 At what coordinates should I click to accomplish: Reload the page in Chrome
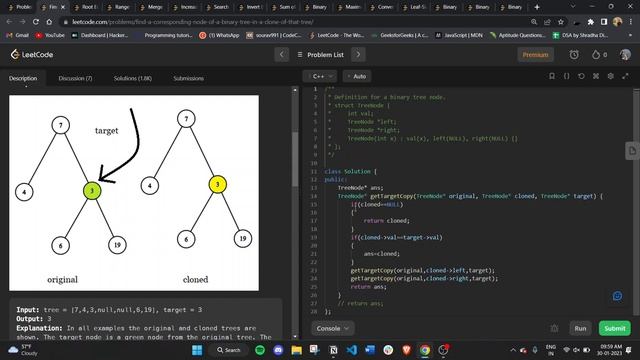point(36,22)
